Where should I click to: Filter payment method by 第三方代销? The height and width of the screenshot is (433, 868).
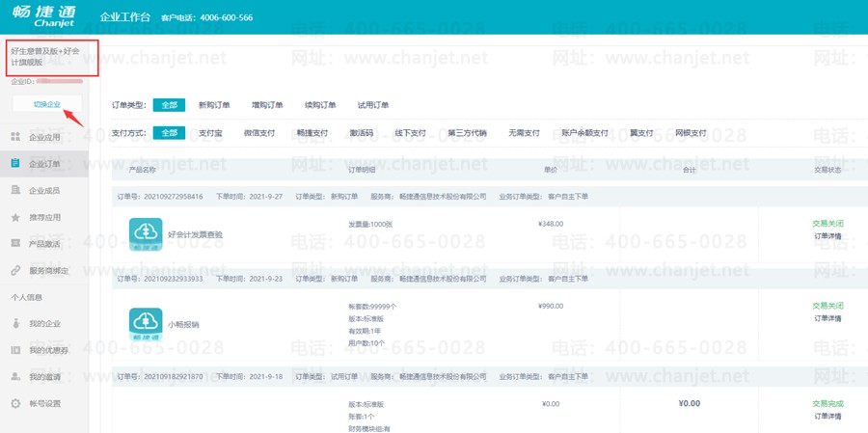click(x=467, y=133)
